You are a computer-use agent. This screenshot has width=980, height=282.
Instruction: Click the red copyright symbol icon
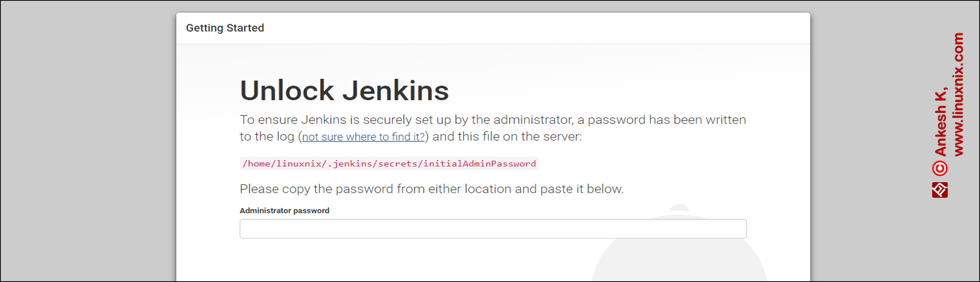coord(939,168)
